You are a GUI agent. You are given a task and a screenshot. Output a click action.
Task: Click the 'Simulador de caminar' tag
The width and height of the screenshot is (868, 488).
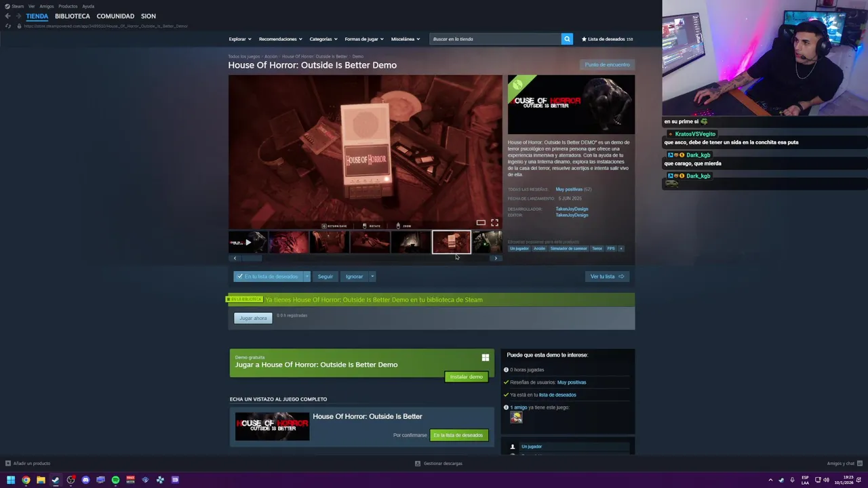pyautogui.click(x=568, y=248)
